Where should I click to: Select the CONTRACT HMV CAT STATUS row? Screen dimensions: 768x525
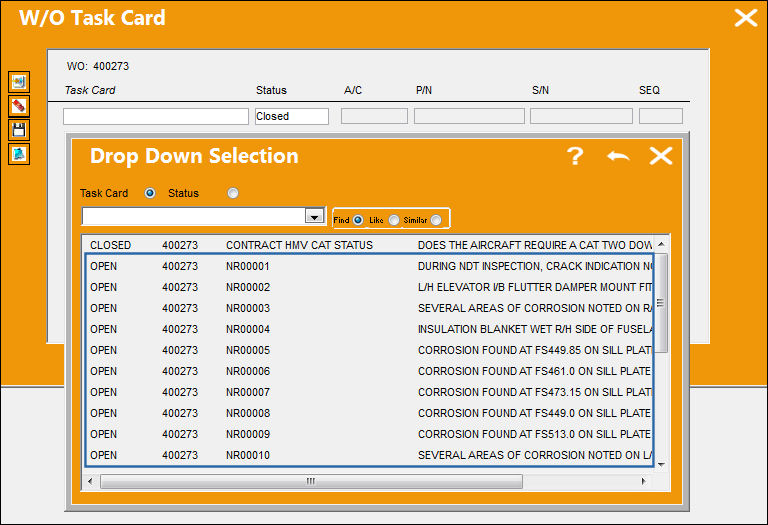[x=370, y=245]
